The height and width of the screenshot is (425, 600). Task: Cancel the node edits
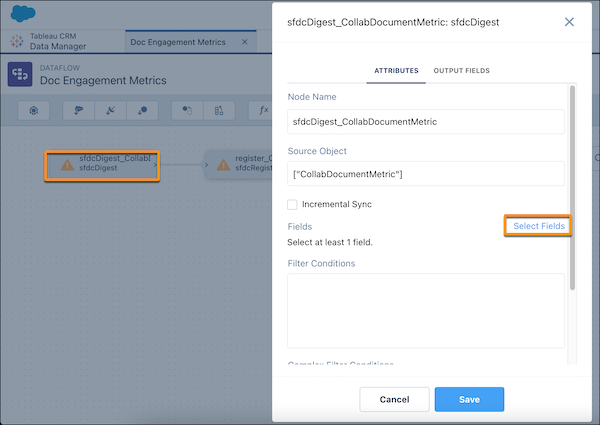click(395, 399)
